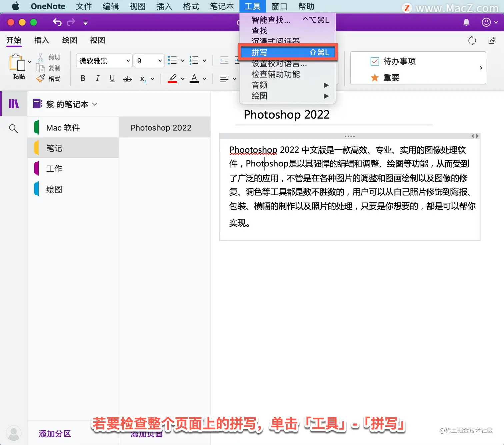Click the Paste clipboard icon
This screenshot has height=445, width=504.
(x=17, y=63)
